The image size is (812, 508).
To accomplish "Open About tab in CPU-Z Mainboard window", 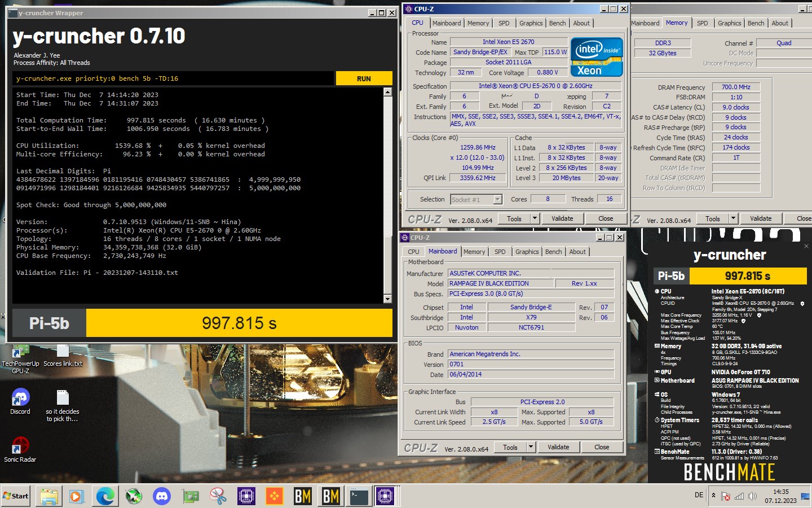I will 577,252.
